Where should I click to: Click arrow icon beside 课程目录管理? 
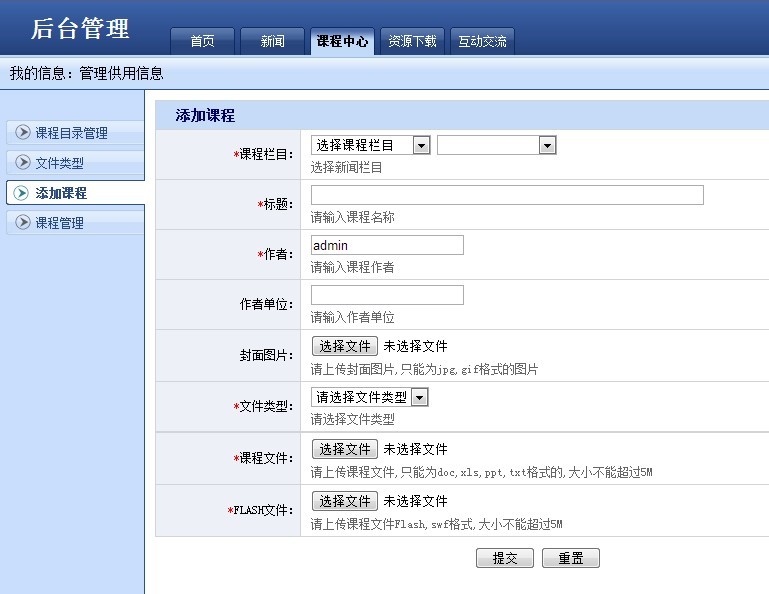click(23, 132)
